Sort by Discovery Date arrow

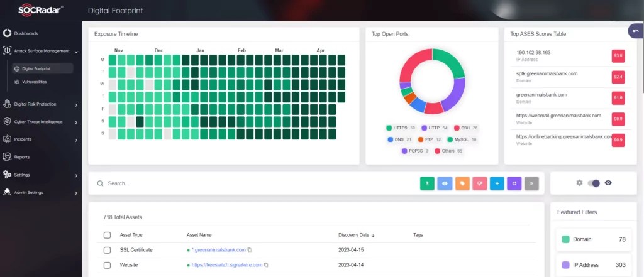(373, 236)
